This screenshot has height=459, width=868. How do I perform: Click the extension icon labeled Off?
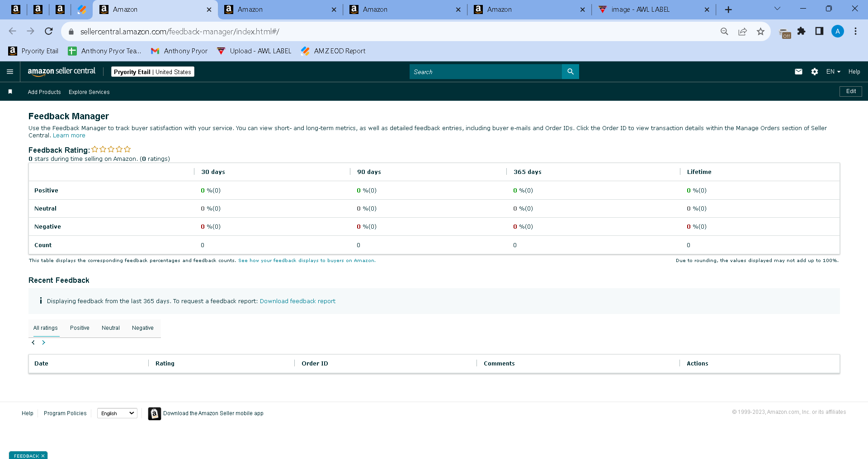pyautogui.click(x=785, y=33)
